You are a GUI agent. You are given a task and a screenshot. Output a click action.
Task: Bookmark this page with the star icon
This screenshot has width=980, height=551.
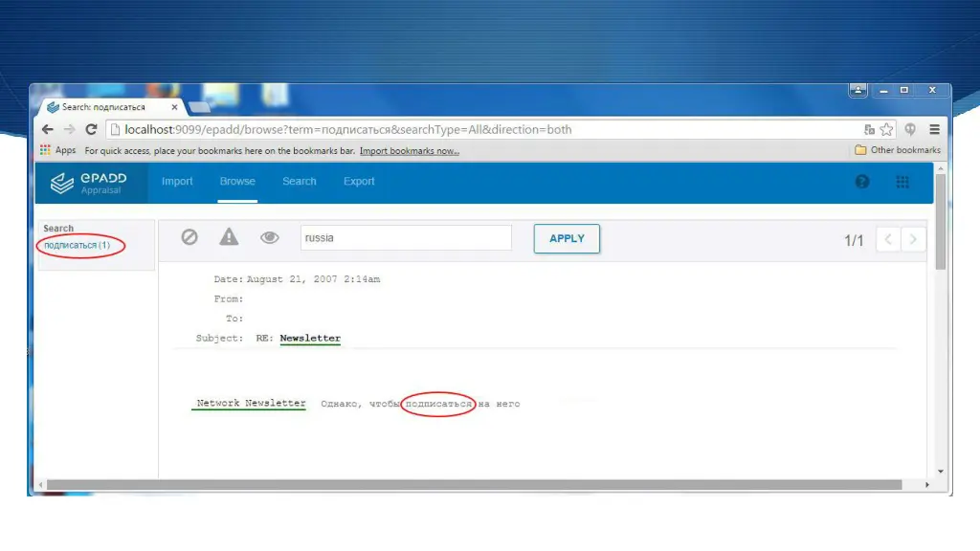886,129
